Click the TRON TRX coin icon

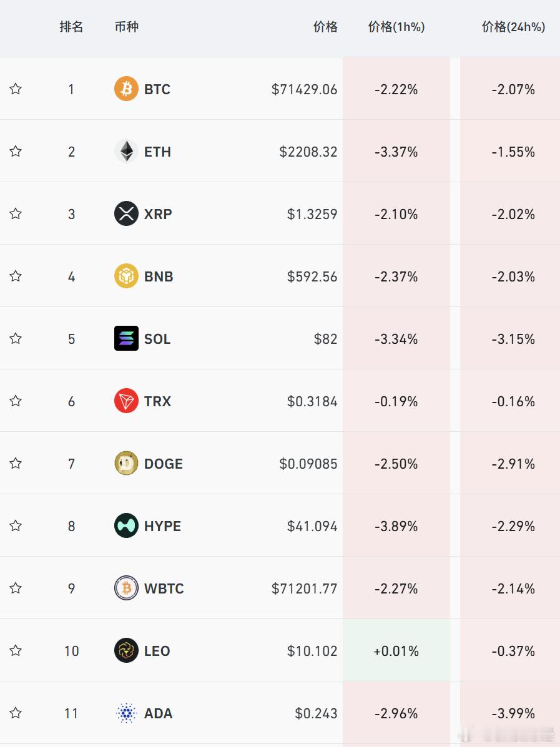coord(126,401)
